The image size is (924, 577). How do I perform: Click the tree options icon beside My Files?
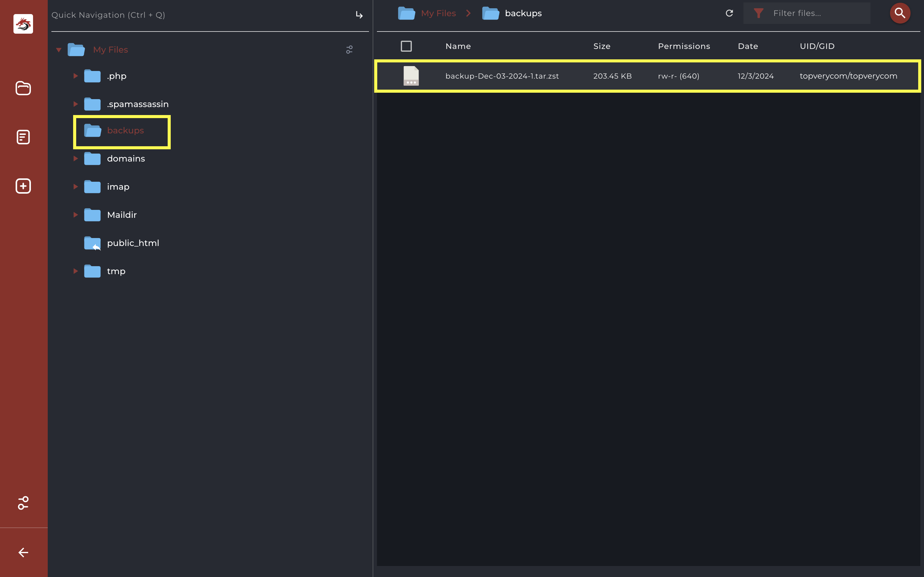tap(349, 50)
